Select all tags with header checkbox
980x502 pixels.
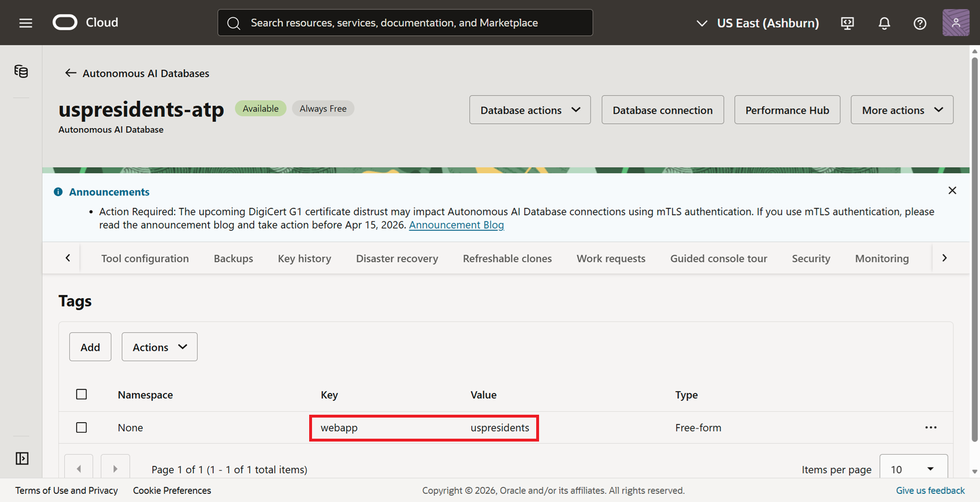(x=82, y=394)
